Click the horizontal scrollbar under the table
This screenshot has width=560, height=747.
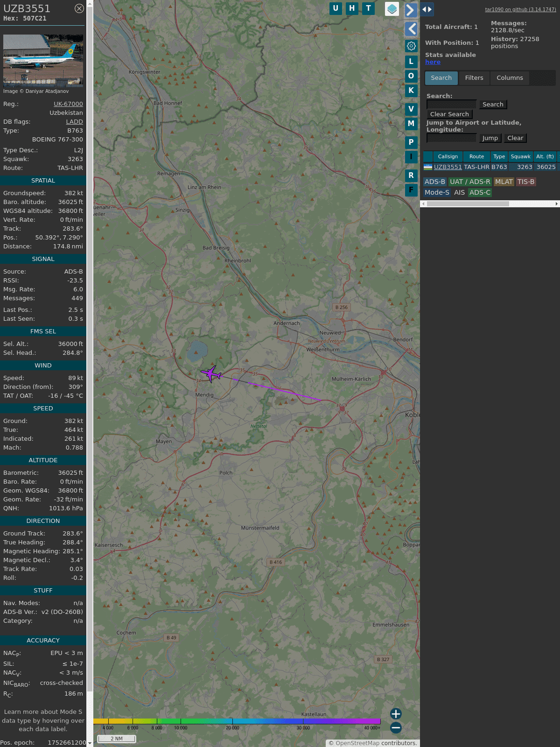point(468,204)
